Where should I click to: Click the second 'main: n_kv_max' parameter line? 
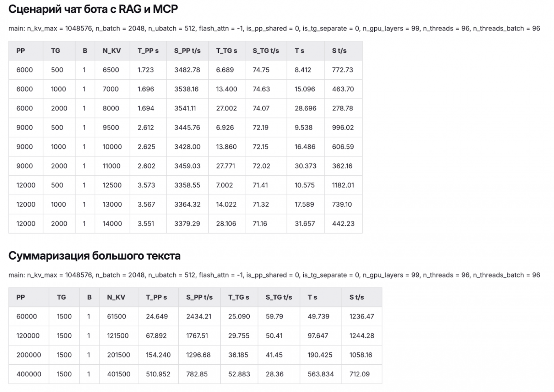click(x=274, y=275)
